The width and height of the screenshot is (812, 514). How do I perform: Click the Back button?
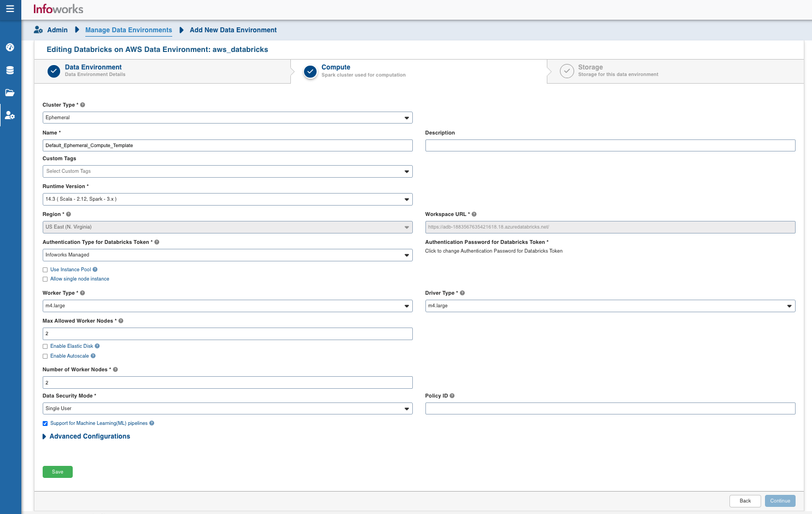click(745, 501)
